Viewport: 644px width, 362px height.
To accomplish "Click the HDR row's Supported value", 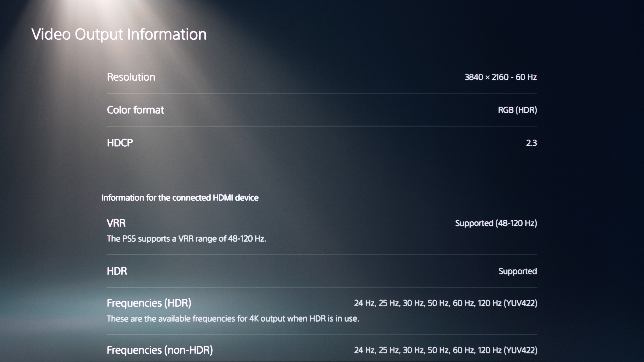I will (x=518, y=271).
